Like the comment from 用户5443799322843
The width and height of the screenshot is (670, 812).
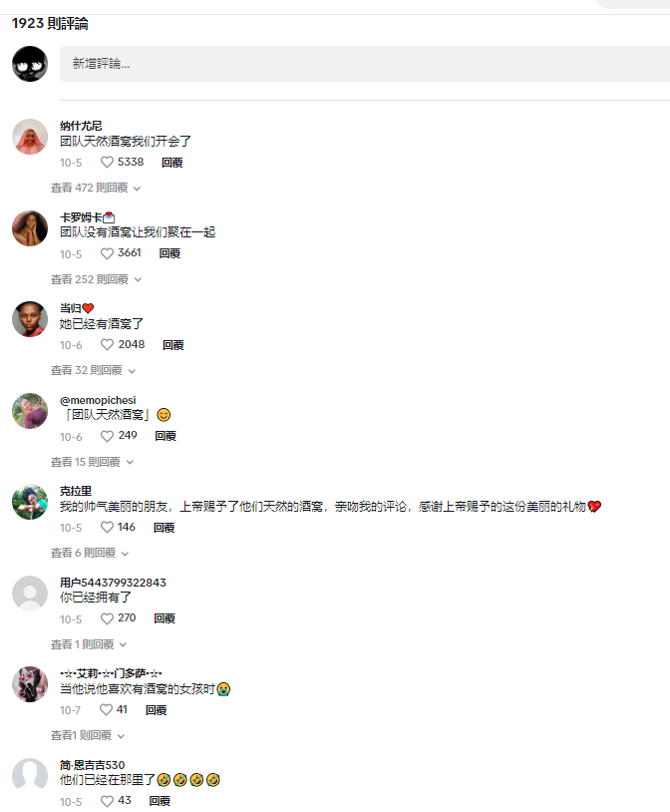pos(107,618)
